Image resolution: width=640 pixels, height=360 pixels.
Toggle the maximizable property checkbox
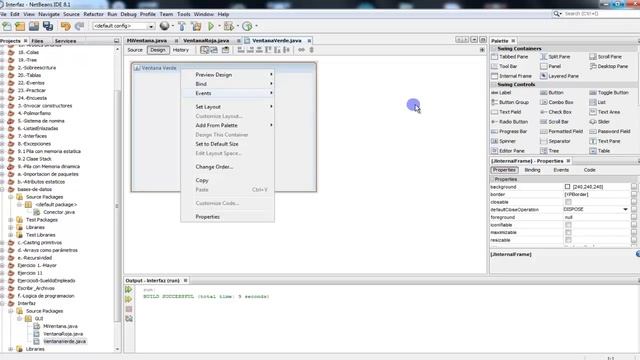568,232
